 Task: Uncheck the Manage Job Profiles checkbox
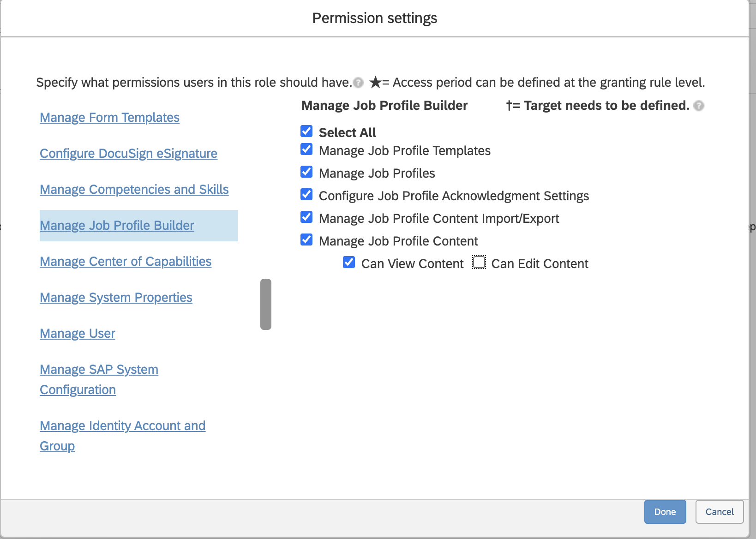[306, 173]
